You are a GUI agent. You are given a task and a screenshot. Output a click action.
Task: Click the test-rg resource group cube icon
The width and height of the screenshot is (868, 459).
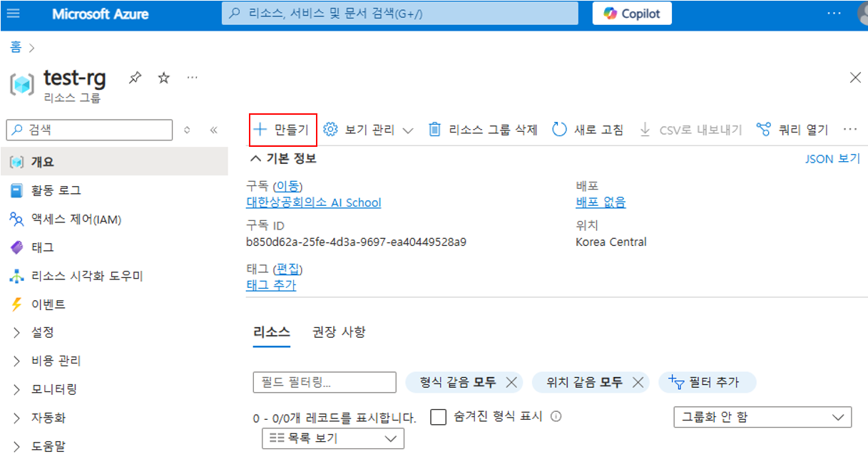21,83
